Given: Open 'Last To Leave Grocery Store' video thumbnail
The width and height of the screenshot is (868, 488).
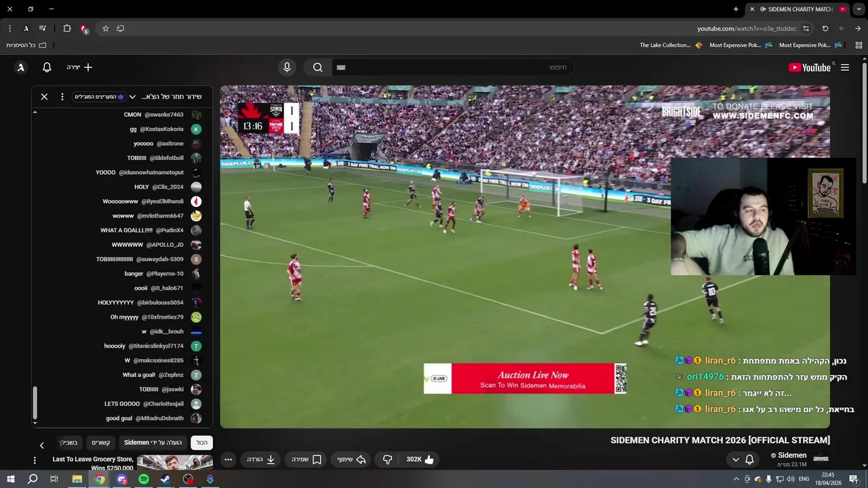Looking at the screenshot, I should pos(174,463).
